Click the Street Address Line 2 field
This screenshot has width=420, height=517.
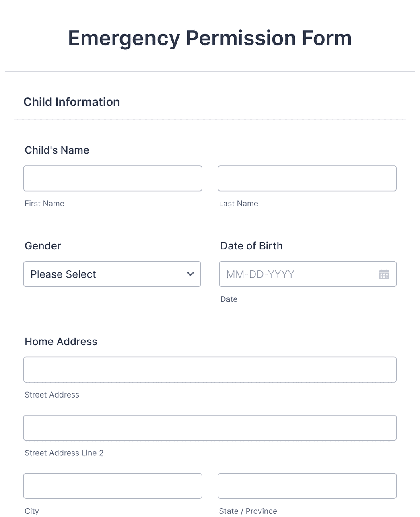point(210,428)
